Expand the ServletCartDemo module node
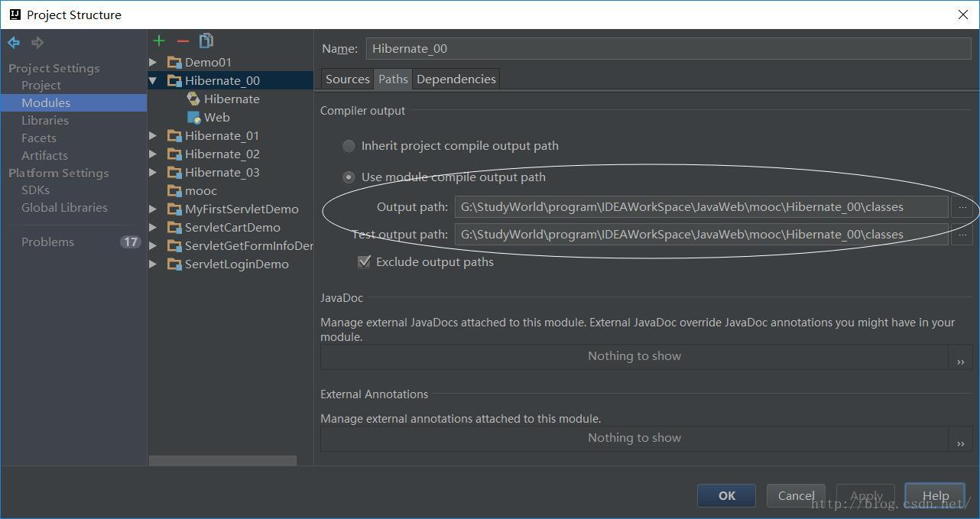This screenshot has height=519, width=980. (153, 227)
